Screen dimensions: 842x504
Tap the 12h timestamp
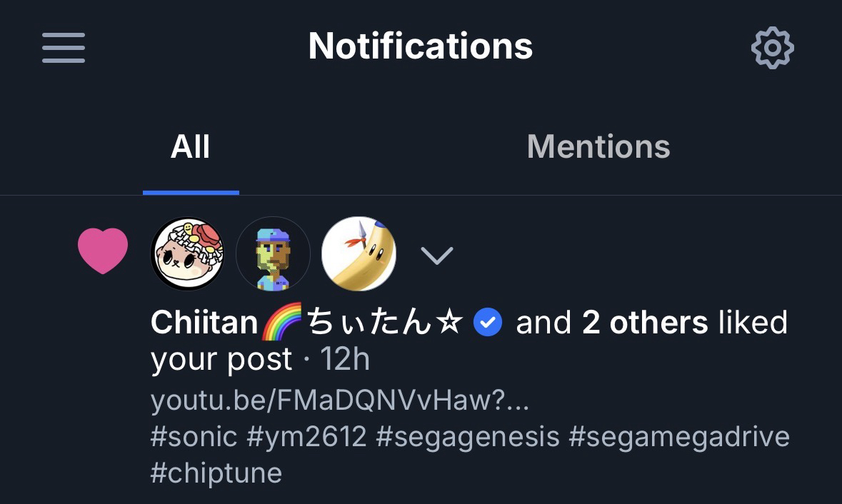coord(345,359)
